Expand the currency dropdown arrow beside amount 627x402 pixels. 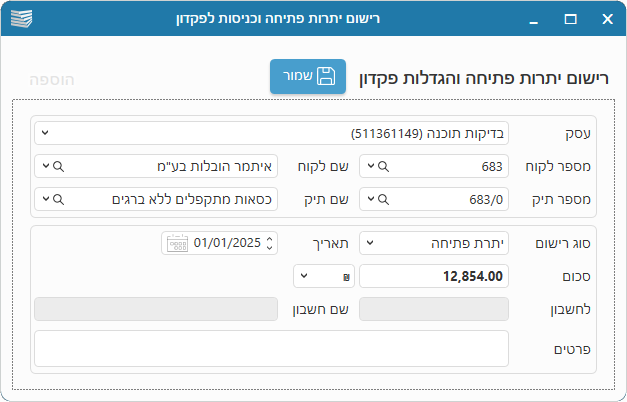click(303, 275)
